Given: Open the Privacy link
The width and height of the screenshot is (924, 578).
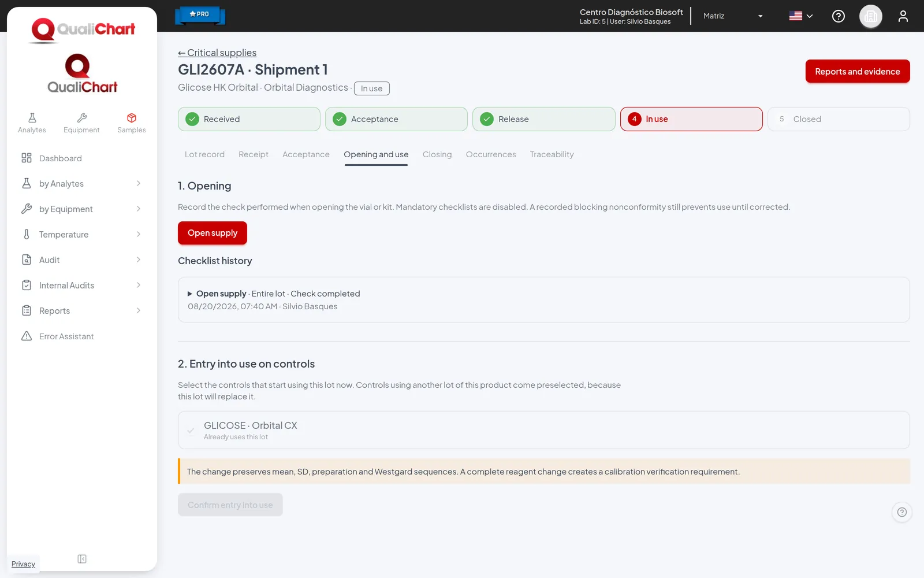Looking at the screenshot, I should [x=23, y=564].
